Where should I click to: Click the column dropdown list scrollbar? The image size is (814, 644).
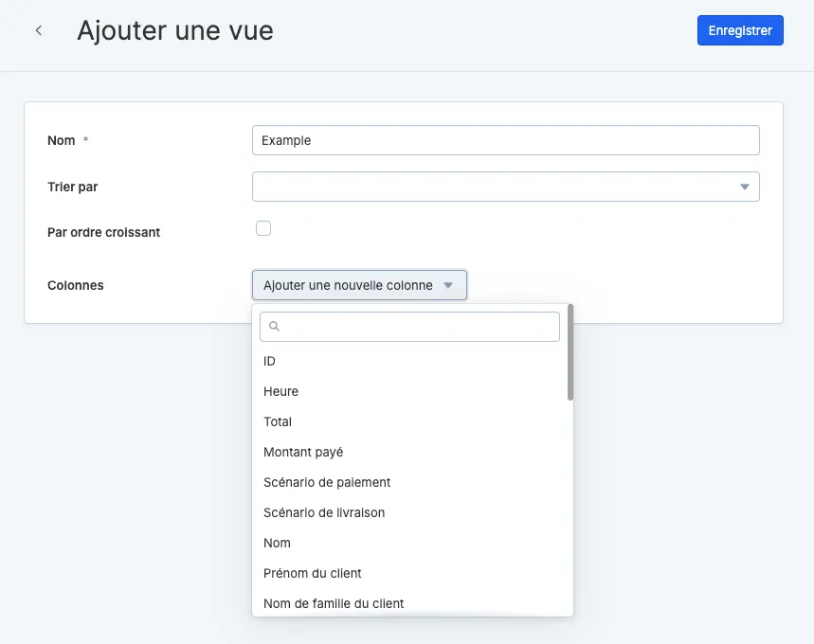pyautogui.click(x=570, y=352)
